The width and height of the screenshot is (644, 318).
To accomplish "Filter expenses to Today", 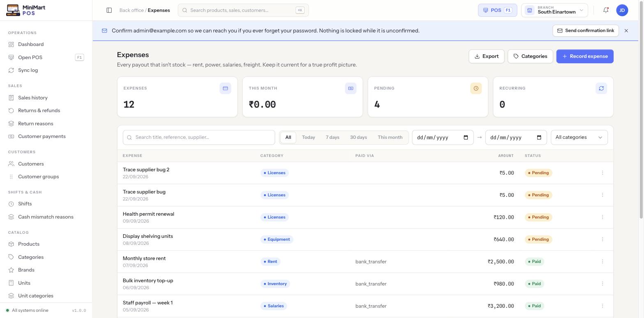I will coord(308,138).
